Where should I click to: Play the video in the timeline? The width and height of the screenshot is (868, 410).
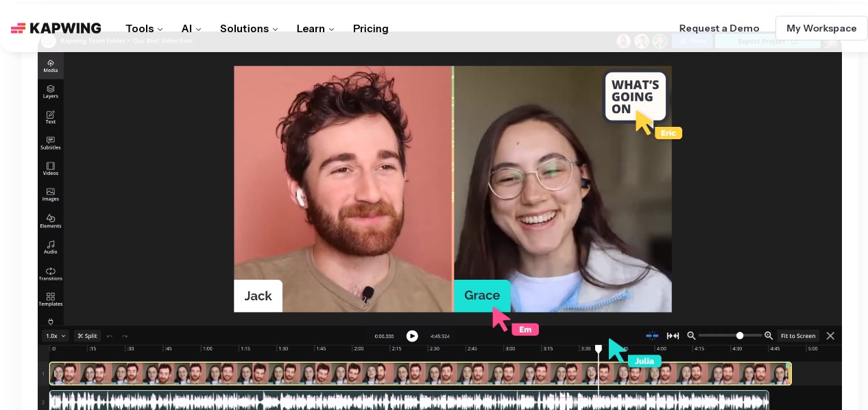point(412,336)
